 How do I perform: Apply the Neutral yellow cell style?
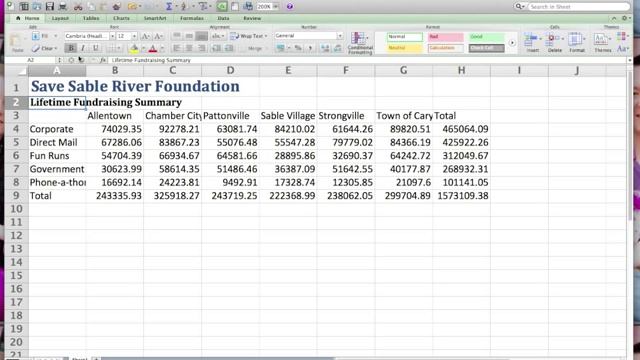[x=404, y=48]
